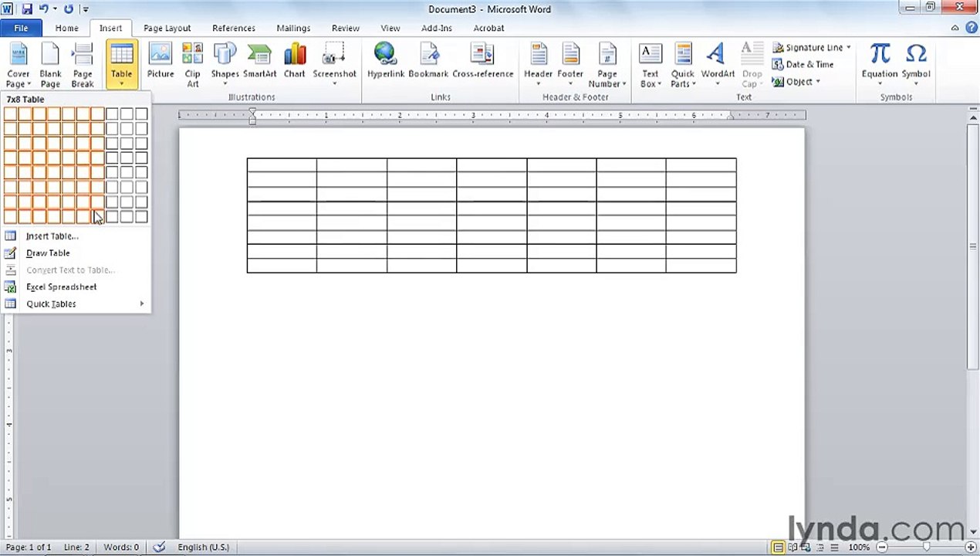Screen dimensions: 980x556
Task: Click the spelling check status icon
Action: [x=159, y=548]
